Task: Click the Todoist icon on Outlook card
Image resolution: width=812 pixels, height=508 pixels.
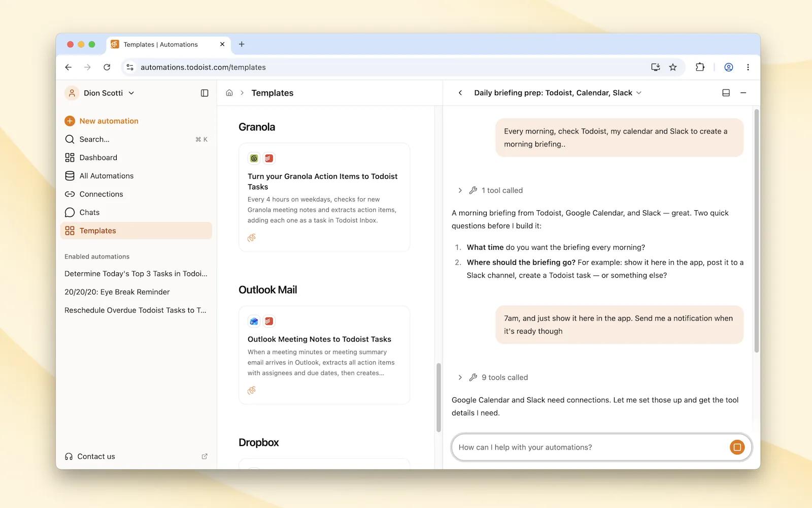Action: [x=269, y=321]
